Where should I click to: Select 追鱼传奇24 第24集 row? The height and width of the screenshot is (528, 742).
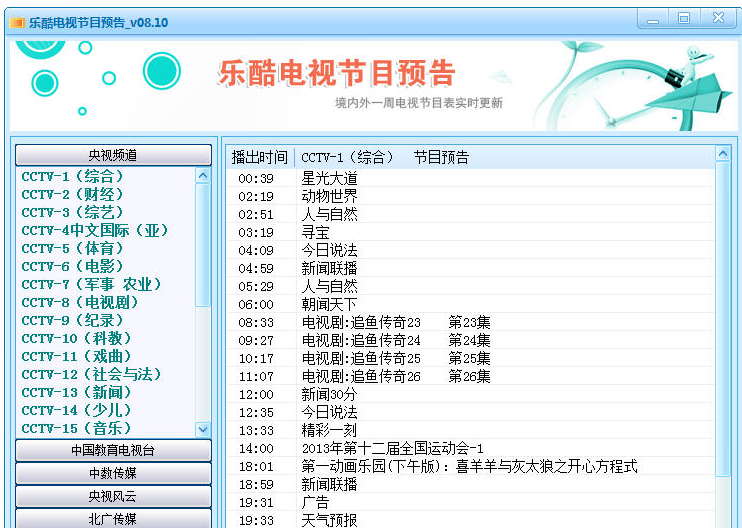pos(470,340)
